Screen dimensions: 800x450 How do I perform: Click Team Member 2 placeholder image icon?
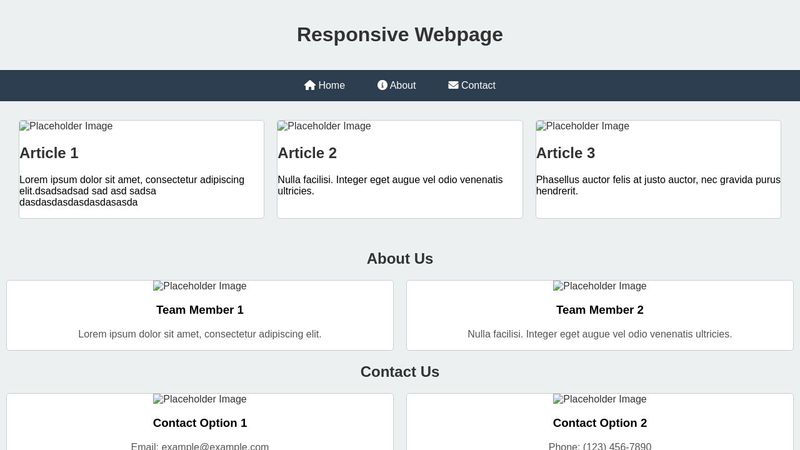click(558, 286)
